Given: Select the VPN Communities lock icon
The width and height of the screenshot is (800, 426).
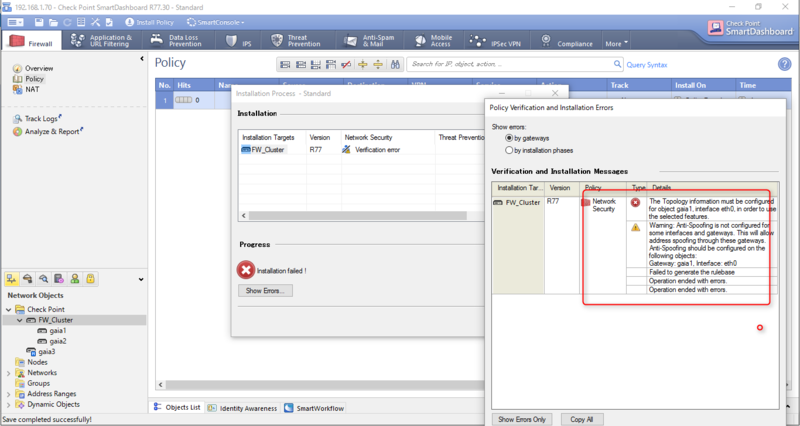Looking at the screenshot, I should 90,279.
